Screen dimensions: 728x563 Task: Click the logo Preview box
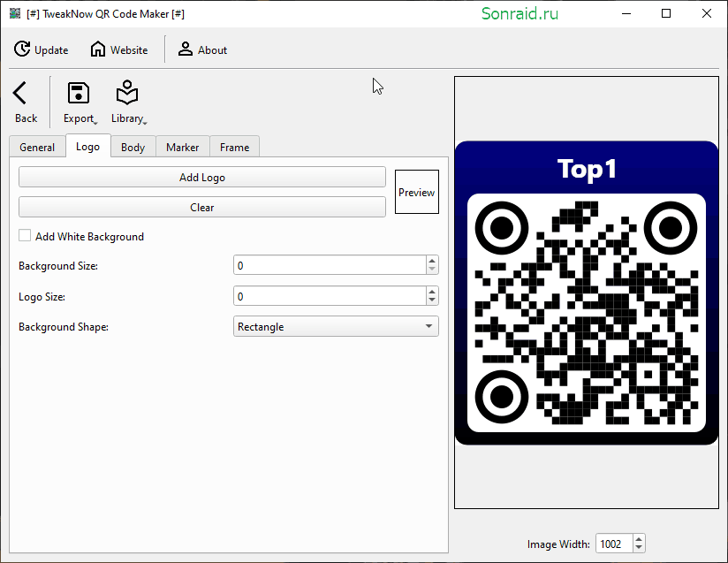click(416, 192)
